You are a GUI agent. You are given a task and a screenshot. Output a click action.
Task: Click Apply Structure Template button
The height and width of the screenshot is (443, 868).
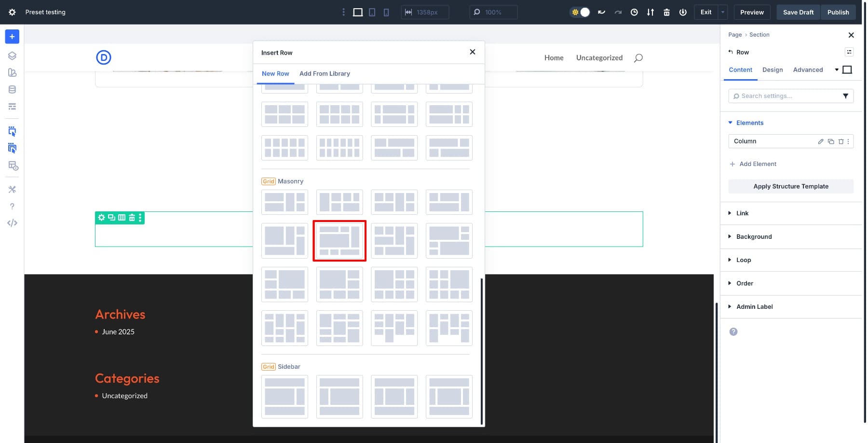tap(790, 186)
